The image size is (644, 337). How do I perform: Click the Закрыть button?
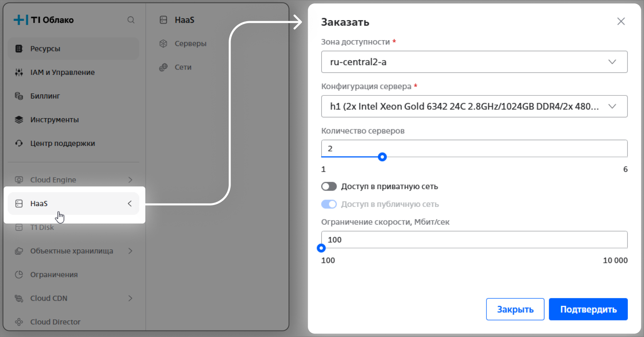[515, 309]
